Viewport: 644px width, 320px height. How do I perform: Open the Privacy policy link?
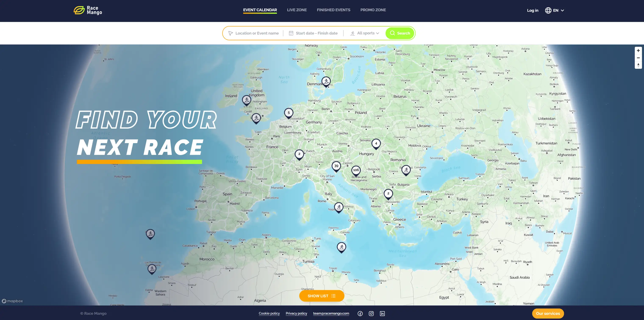(296, 313)
